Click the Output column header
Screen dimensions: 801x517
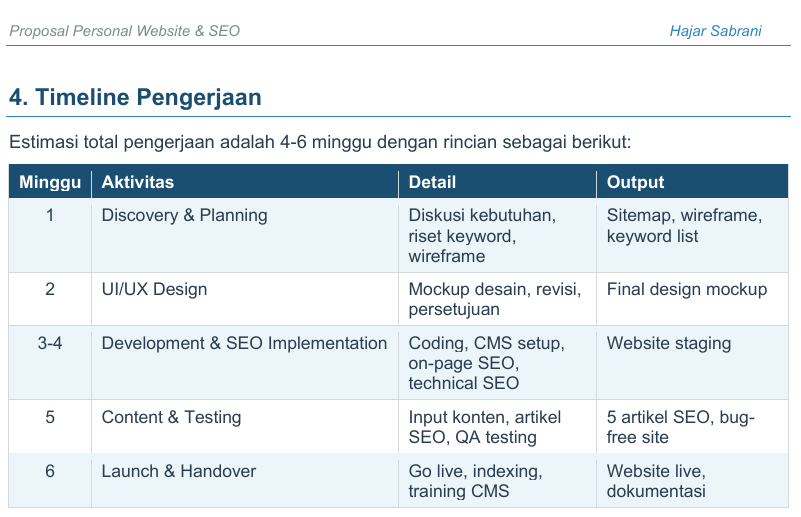[635, 182]
